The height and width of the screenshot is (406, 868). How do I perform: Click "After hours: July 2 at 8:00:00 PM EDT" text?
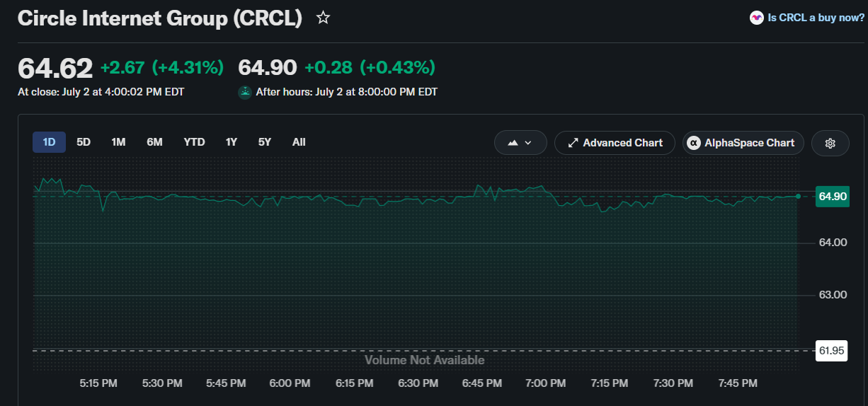click(346, 92)
